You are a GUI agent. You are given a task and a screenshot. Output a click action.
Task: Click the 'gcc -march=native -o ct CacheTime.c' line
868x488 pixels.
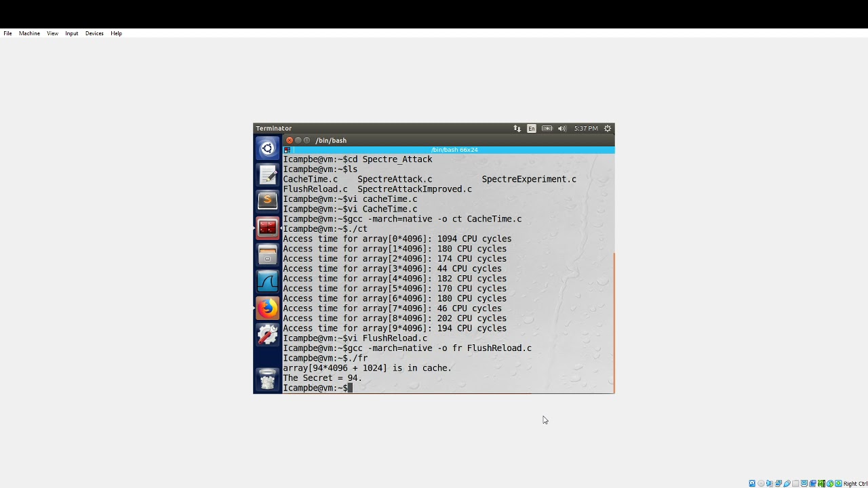(402, 219)
